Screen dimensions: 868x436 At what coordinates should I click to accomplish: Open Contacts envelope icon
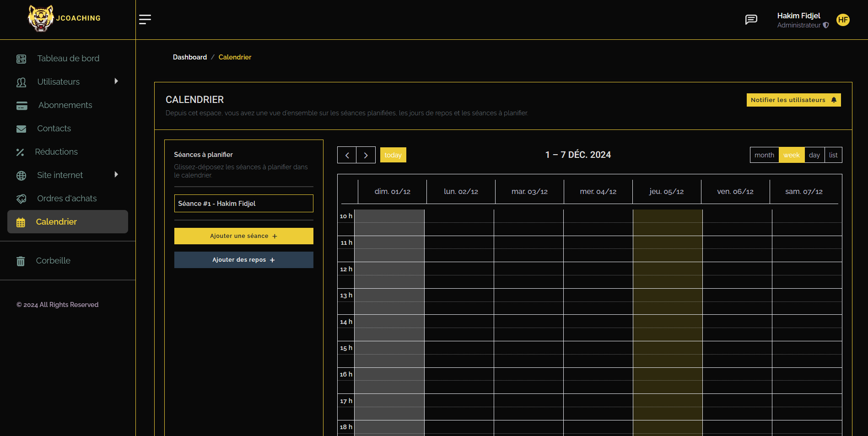coord(22,129)
